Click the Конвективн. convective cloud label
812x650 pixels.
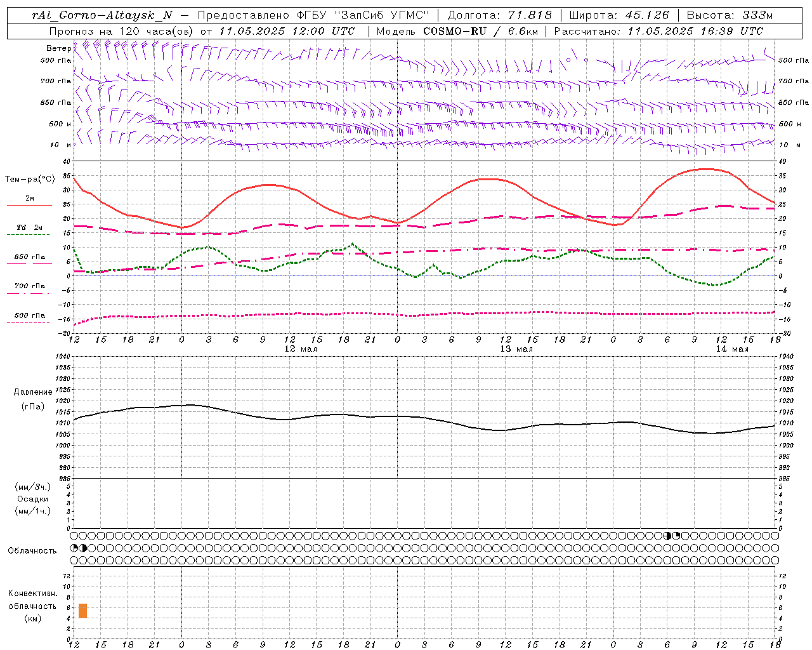[33, 594]
